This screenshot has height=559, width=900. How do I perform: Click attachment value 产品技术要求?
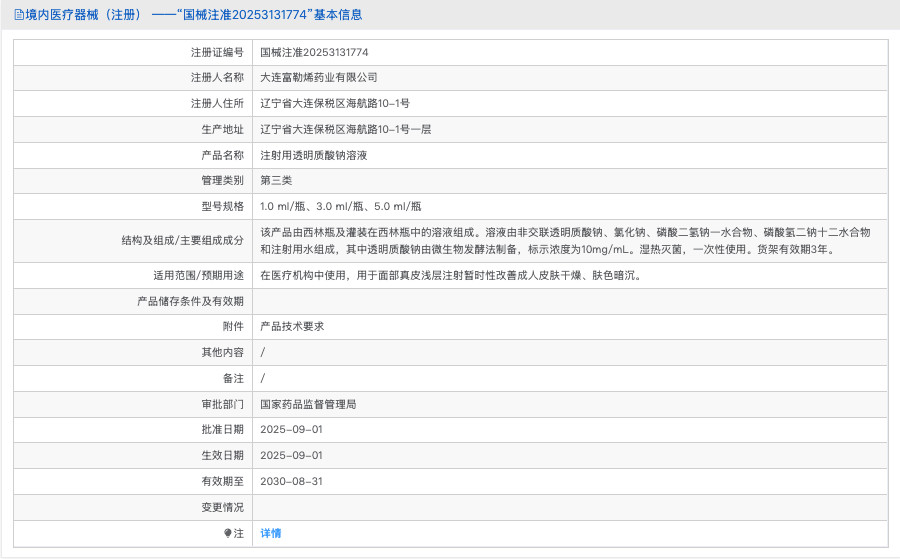coord(292,326)
